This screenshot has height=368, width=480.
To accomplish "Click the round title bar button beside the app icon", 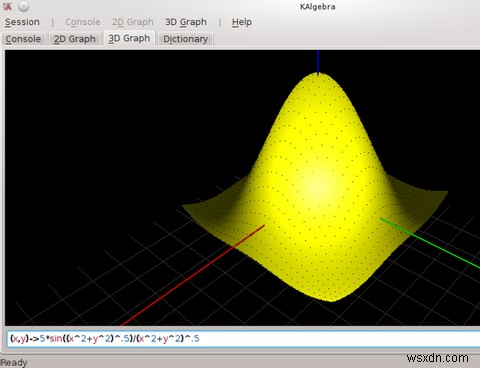I will point(23,6).
